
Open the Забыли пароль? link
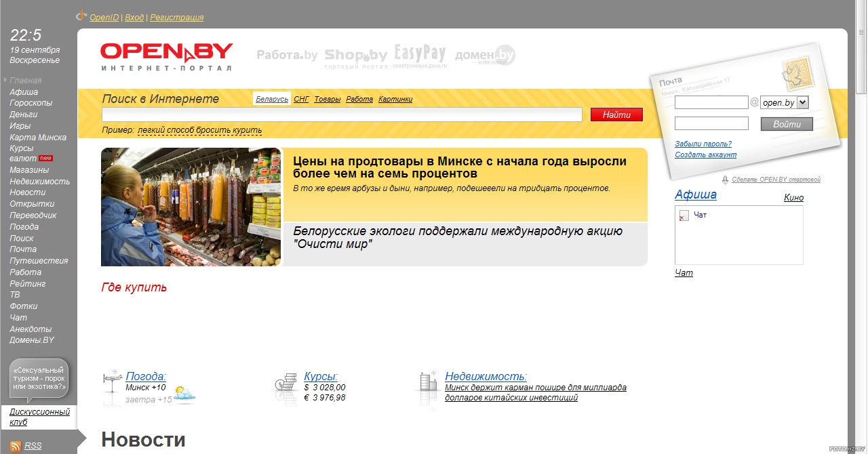coord(703,144)
